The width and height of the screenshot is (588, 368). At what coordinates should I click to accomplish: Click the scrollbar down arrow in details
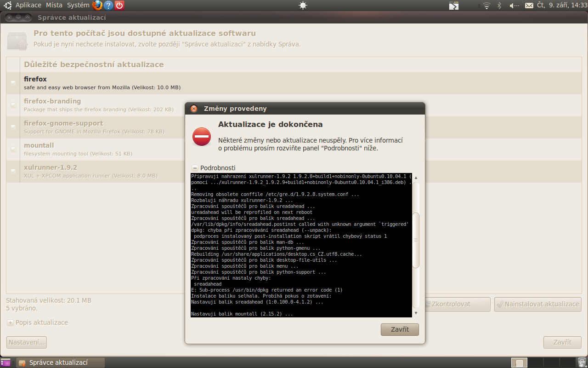click(416, 313)
